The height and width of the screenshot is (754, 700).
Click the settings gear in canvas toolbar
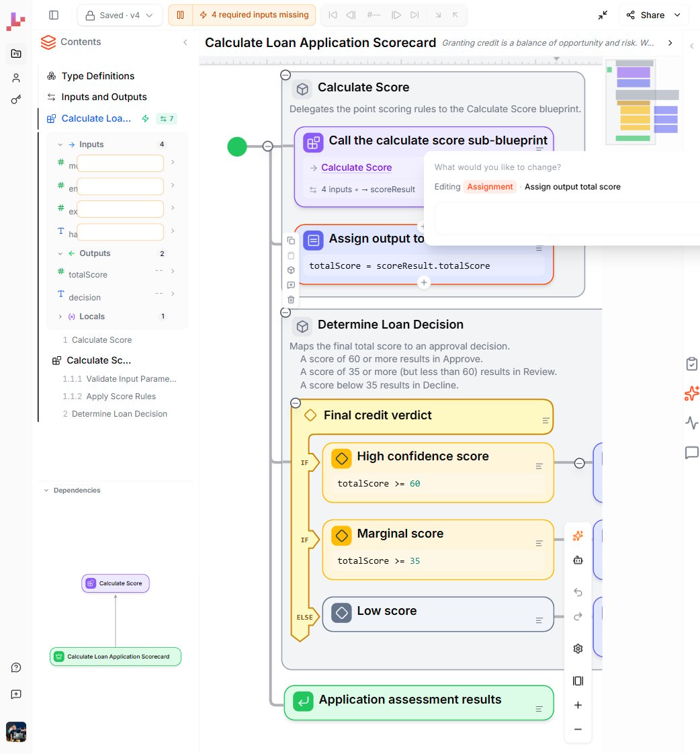(x=578, y=648)
